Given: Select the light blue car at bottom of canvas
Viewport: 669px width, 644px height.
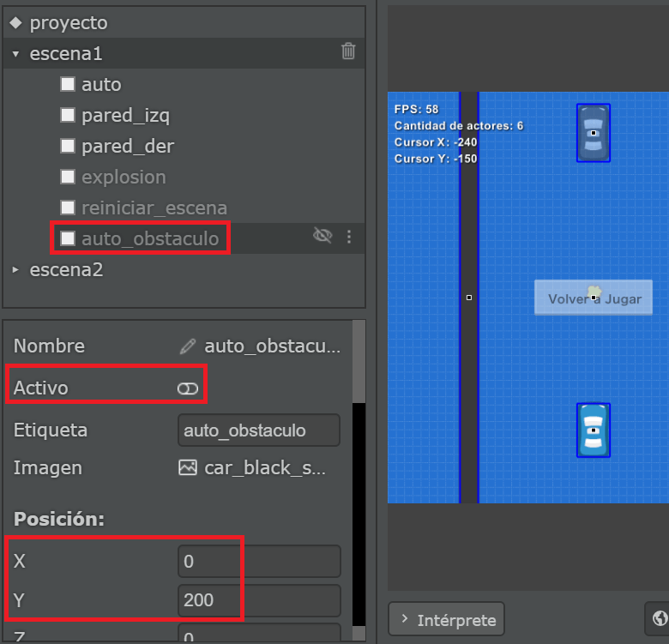Looking at the screenshot, I should 594,430.
